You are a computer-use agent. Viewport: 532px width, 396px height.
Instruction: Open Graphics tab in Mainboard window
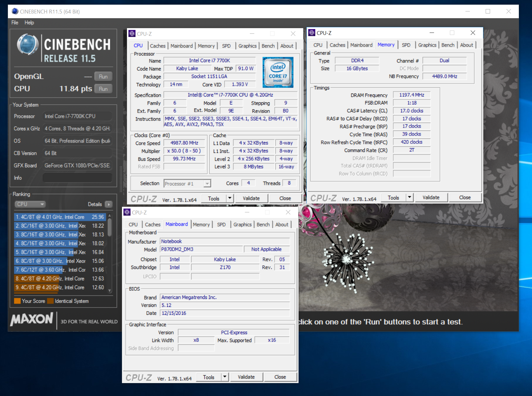[242, 224]
